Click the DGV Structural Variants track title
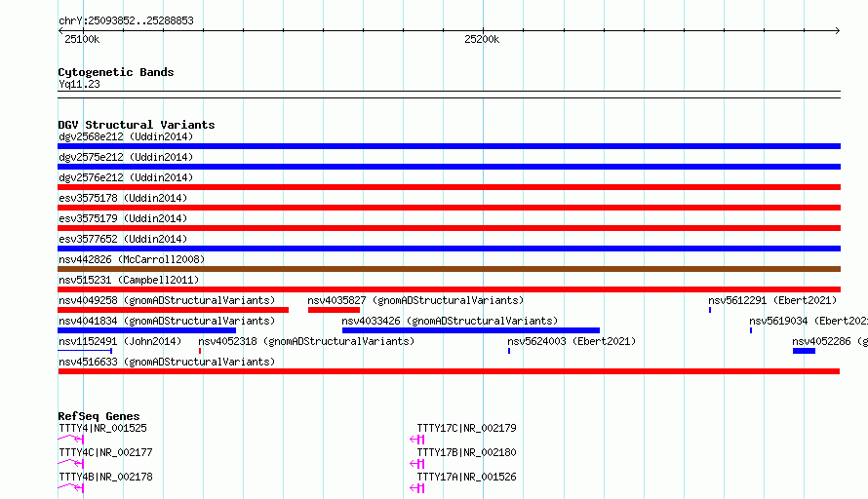The image size is (868, 499). pyautogui.click(x=137, y=125)
